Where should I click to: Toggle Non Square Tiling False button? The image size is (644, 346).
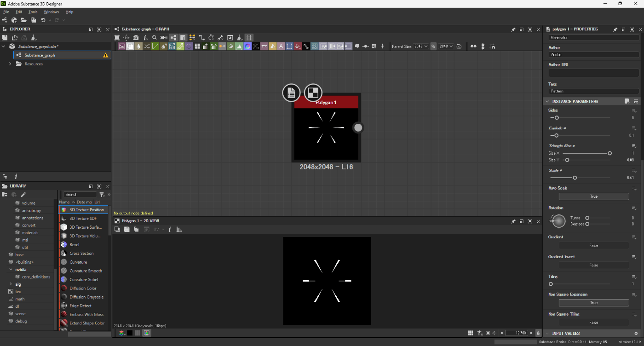593,323
